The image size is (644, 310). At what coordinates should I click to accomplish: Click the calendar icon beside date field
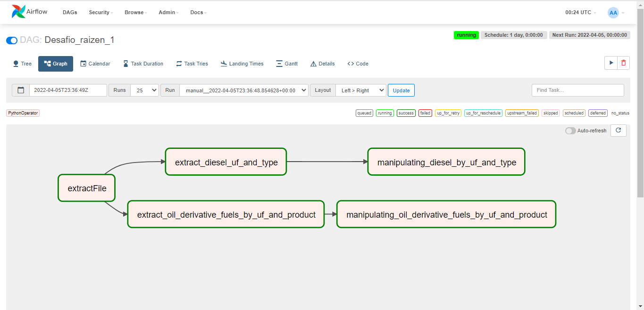click(x=21, y=90)
